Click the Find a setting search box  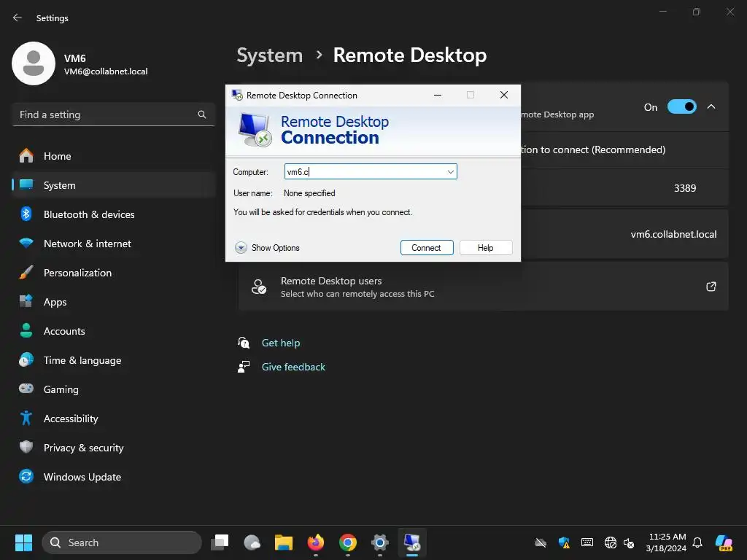pyautogui.click(x=113, y=114)
